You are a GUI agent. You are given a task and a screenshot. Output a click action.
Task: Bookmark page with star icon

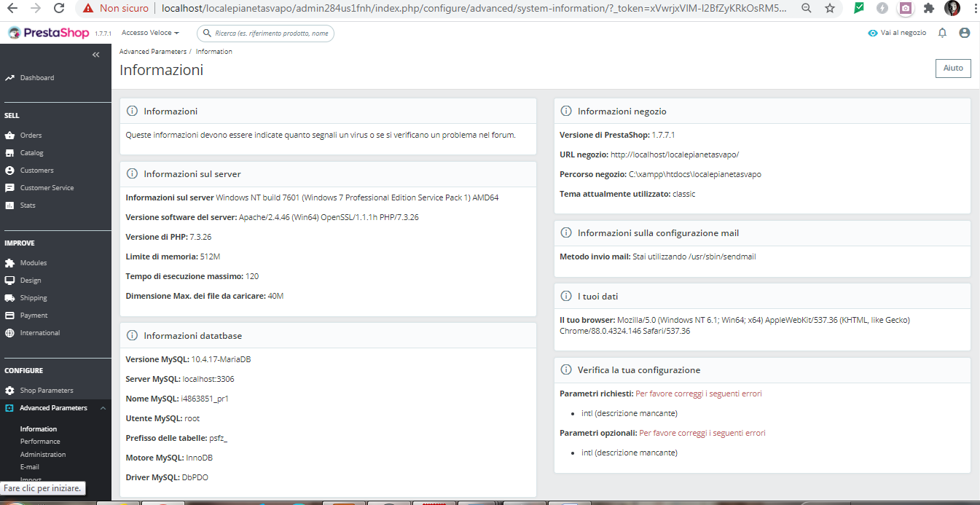coord(830,9)
